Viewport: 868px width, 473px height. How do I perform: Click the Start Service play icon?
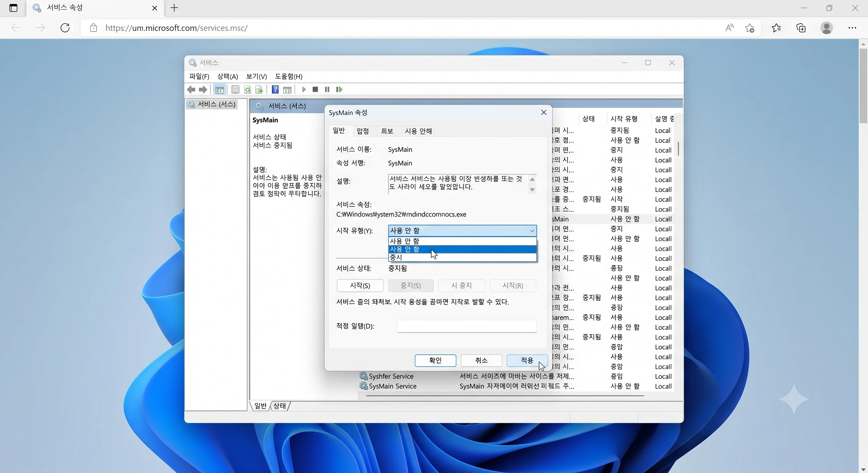304,90
